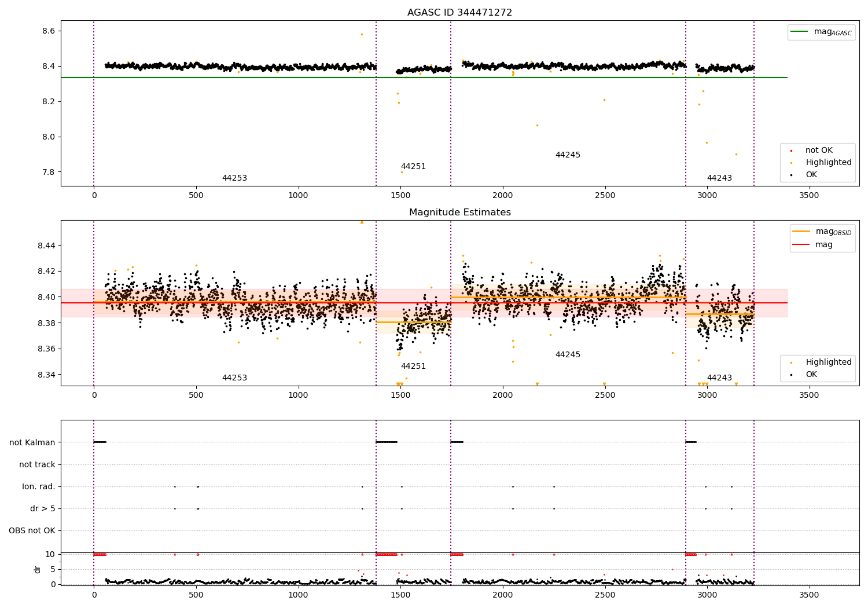Click the red 'mag' legend entry in the Magnitude Estimates plot
868x608 pixels.
coord(812,245)
